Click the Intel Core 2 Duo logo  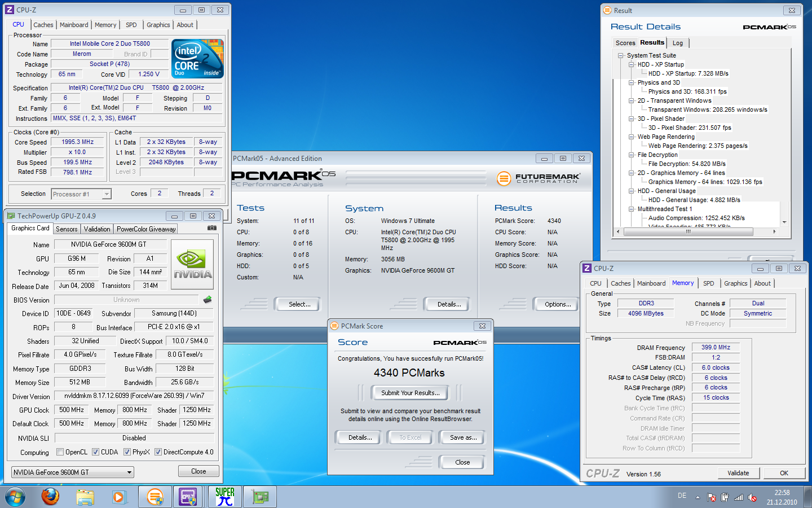(197, 59)
